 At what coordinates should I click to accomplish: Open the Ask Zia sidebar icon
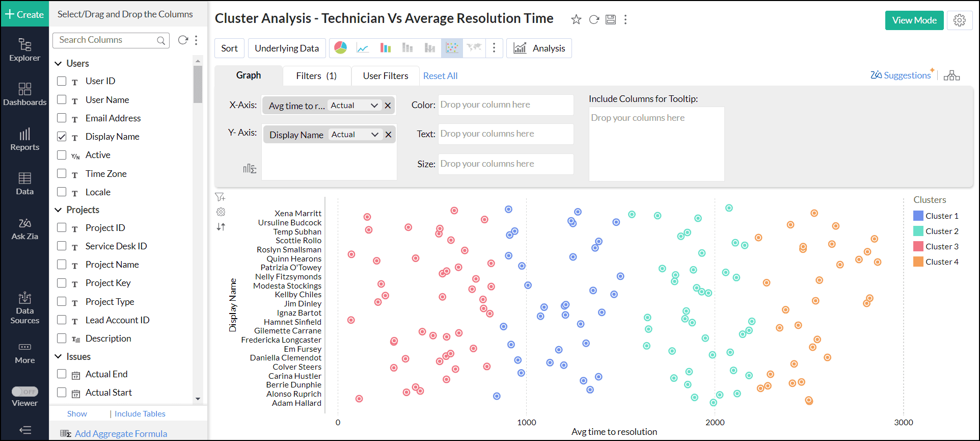click(x=24, y=229)
